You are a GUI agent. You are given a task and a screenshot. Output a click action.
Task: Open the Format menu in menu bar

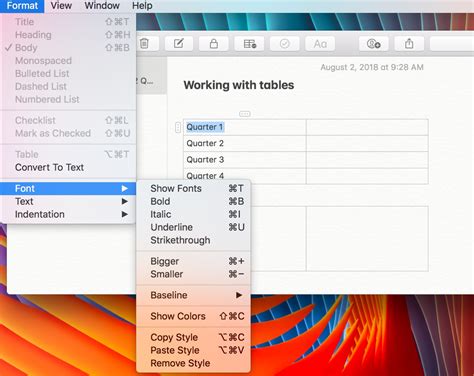22,6
